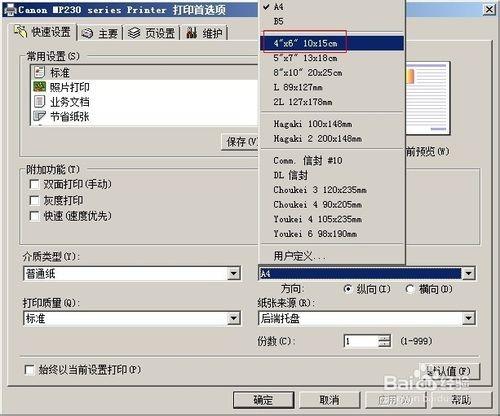Switch to the Page Setup (页设置) tab
Image resolution: width=500 pixels, height=416 pixels.
tap(152, 33)
